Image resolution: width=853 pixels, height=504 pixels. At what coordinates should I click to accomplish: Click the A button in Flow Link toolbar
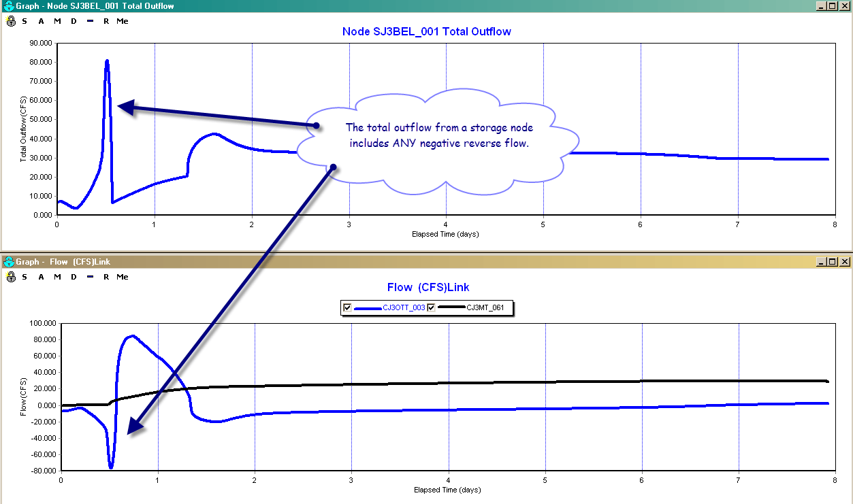pyautogui.click(x=42, y=277)
